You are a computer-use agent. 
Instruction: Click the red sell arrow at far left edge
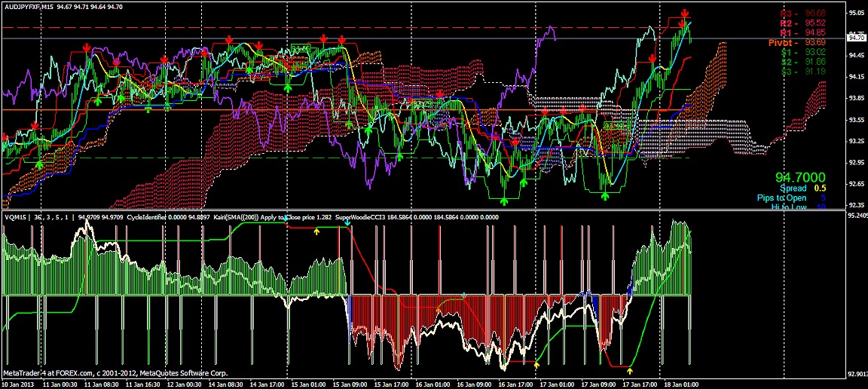(5, 137)
